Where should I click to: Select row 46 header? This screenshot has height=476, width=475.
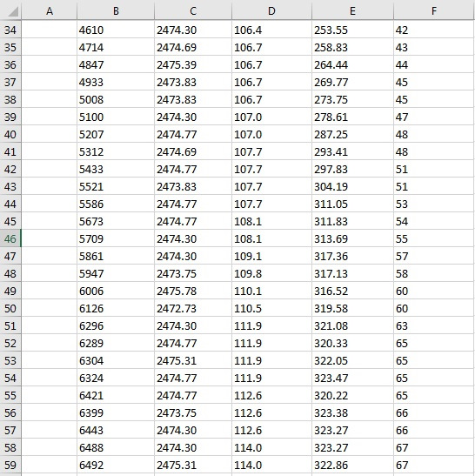[10, 238]
